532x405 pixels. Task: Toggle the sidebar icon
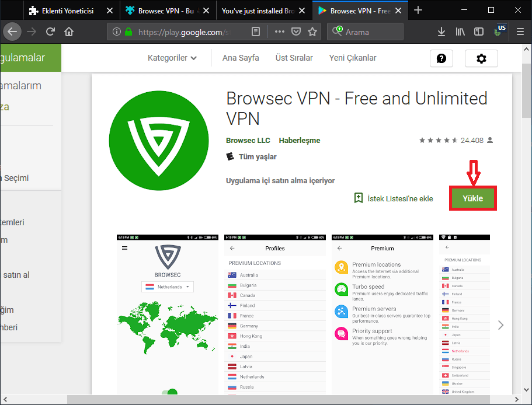pyautogui.click(x=479, y=32)
